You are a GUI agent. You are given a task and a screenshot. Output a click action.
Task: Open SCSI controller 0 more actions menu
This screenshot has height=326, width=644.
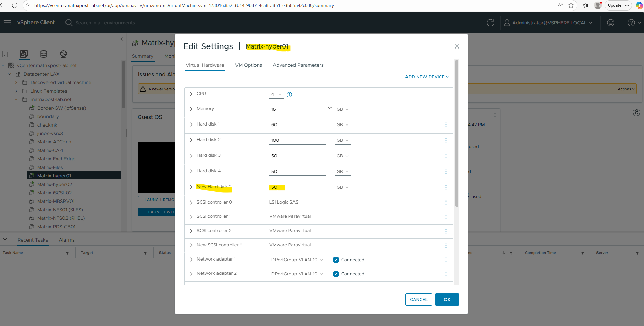(446, 203)
